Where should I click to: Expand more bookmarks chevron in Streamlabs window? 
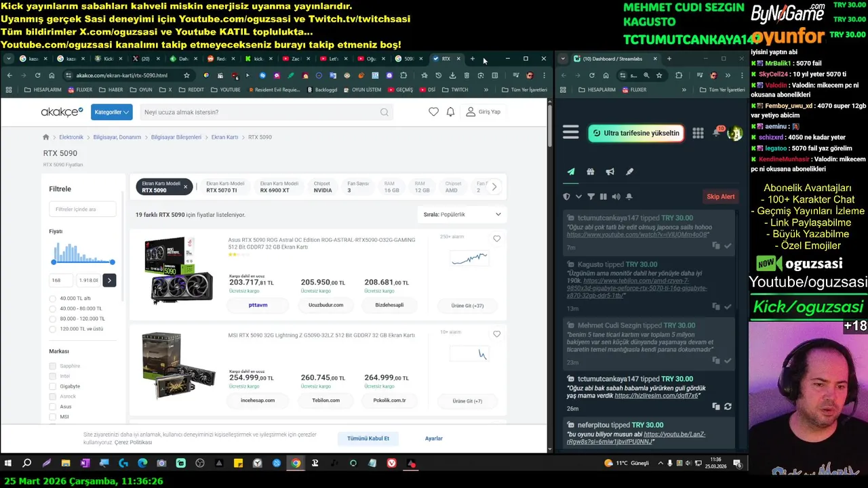click(684, 89)
